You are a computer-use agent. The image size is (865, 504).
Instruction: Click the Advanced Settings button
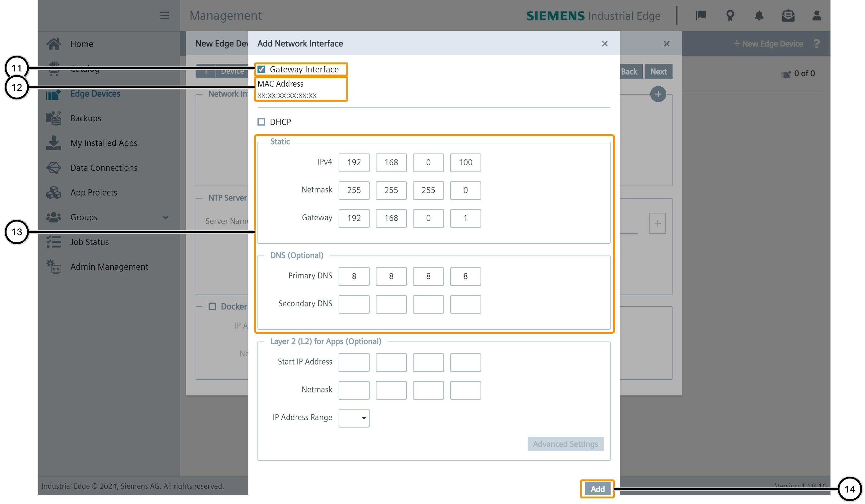[565, 444]
